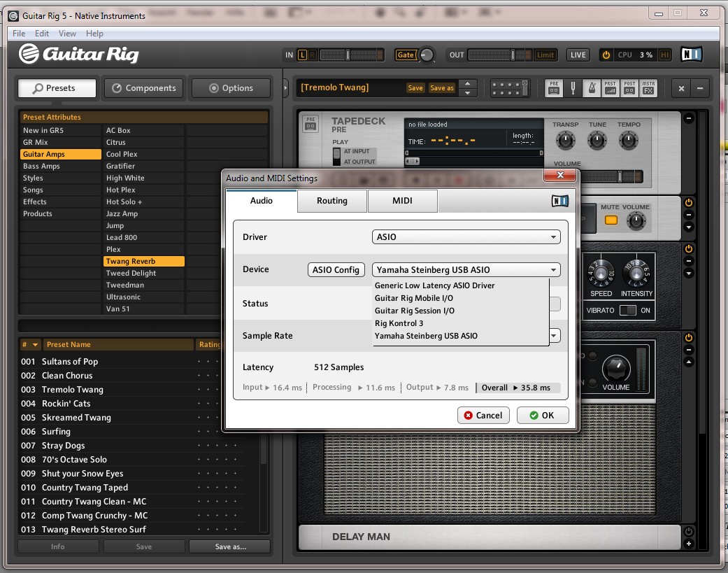Click the Info button below the preset list
728x573 pixels.
click(58, 546)
